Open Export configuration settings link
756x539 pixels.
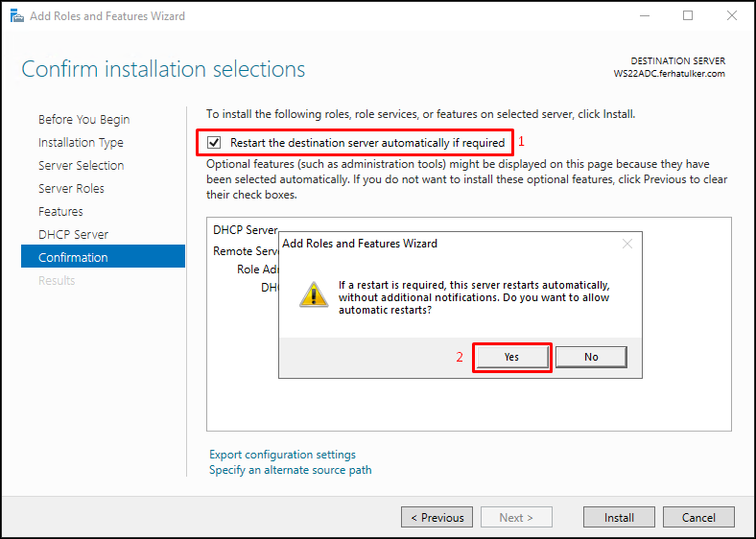coord(282,455)
